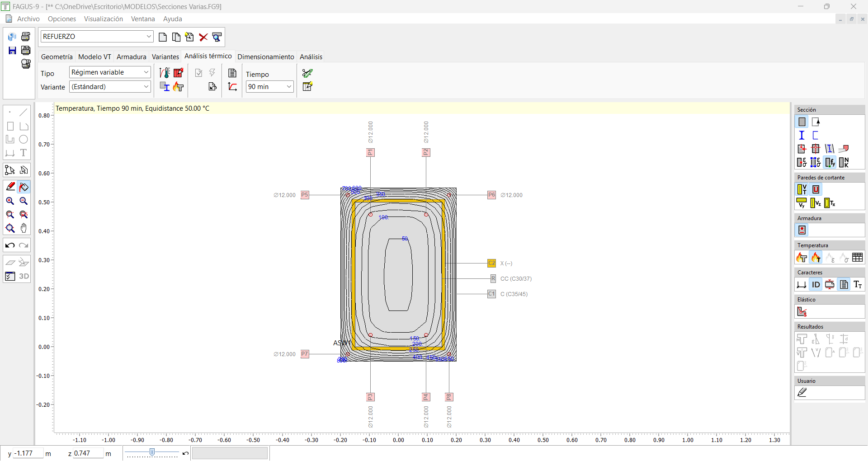Screen dimensions: 868x461
Task: Click the thermometer temperature curve icon
Action: point(165,73)
